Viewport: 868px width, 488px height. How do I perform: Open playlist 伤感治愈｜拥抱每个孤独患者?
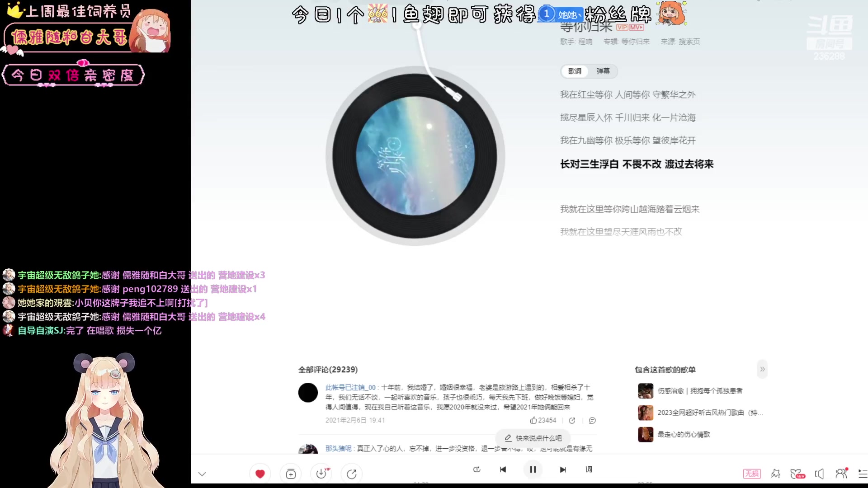700,391
